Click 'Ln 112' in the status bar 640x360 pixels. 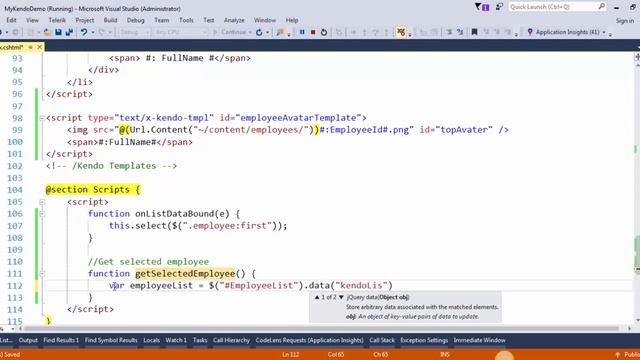coord(290,354)
